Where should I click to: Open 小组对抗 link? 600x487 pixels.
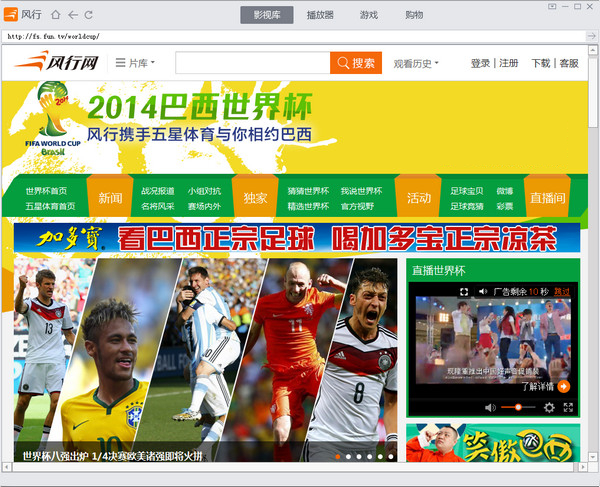pos(204,191)
